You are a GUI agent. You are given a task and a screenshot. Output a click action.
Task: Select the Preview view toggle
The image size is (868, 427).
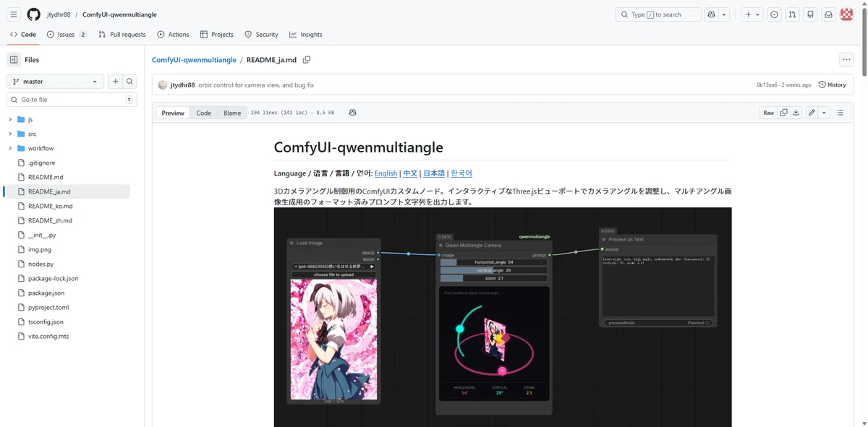click(173, 113)
